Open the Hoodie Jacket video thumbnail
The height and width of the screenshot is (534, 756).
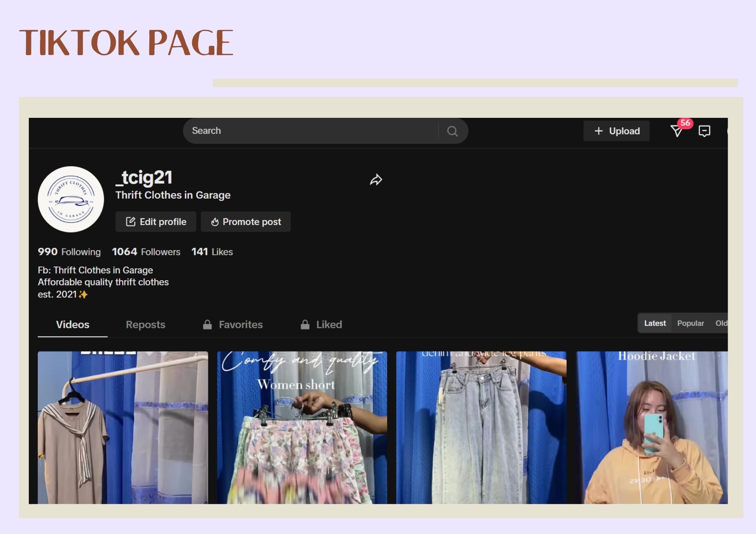point(651,428)
